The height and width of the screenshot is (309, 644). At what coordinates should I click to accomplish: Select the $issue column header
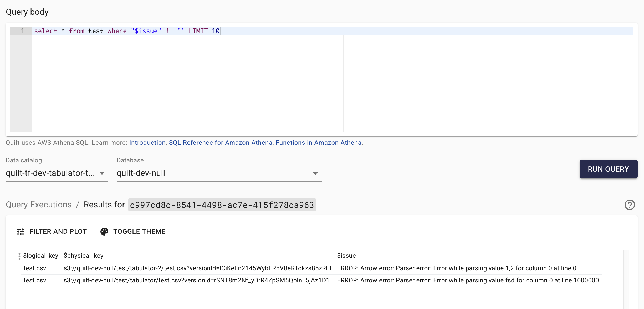click(346, 256)
